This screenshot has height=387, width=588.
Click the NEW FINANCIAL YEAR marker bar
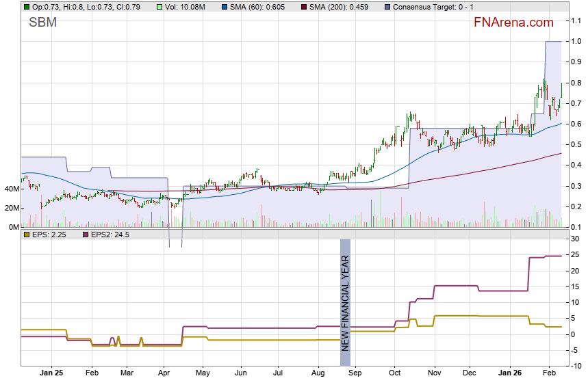[345, 295]
